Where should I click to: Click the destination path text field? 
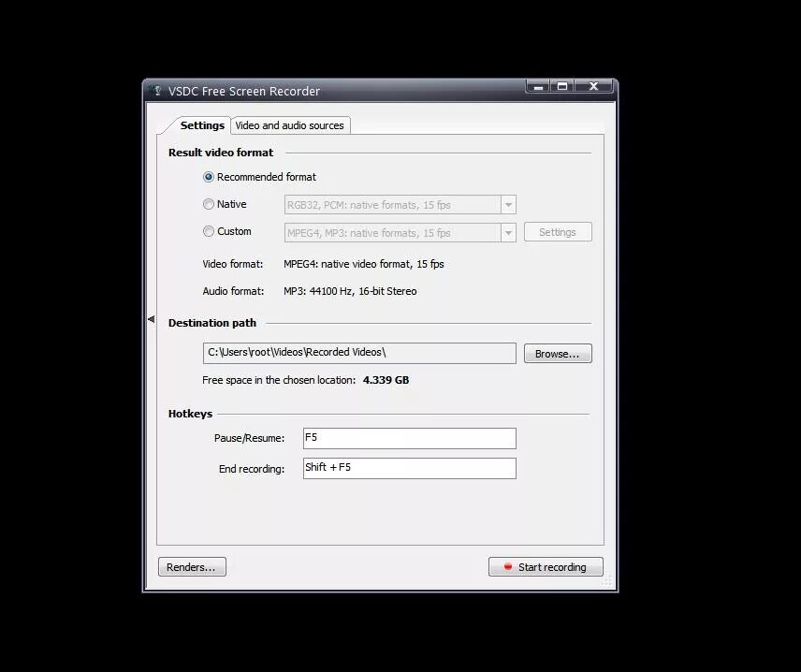click(x=359, y=353)
